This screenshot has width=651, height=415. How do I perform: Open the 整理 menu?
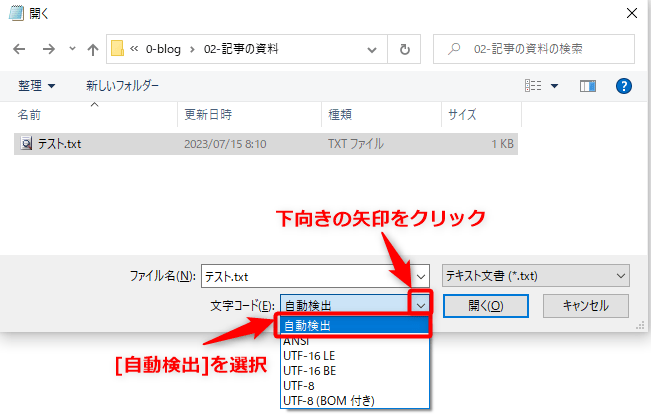[36, 86]
